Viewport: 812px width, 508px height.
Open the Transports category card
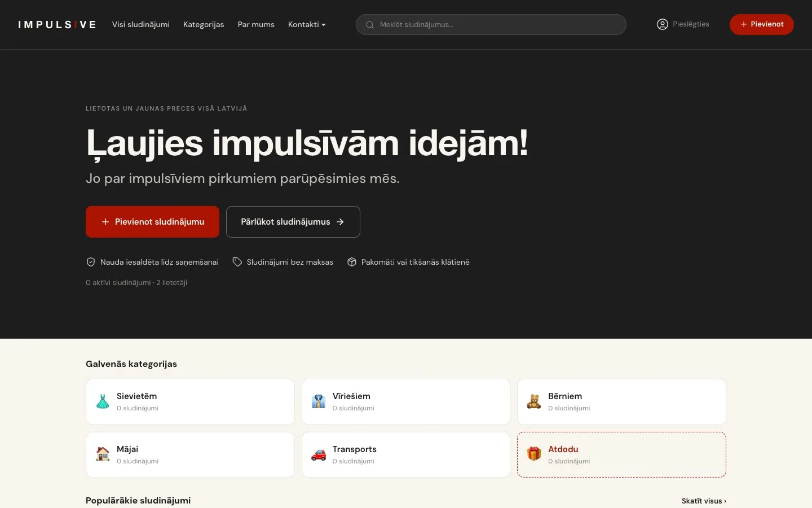(406, 455)
